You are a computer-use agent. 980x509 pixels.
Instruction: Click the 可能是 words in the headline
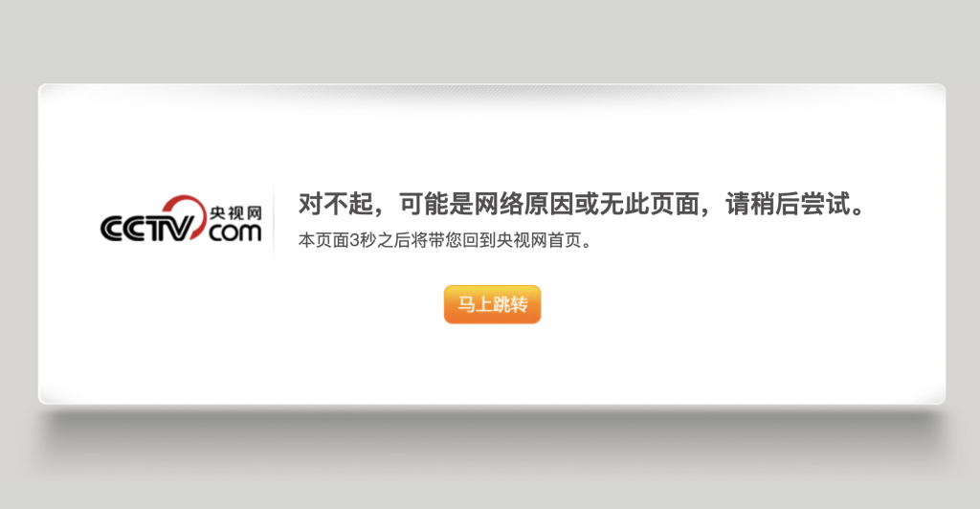pyautogui.click(x=435, y=204)
